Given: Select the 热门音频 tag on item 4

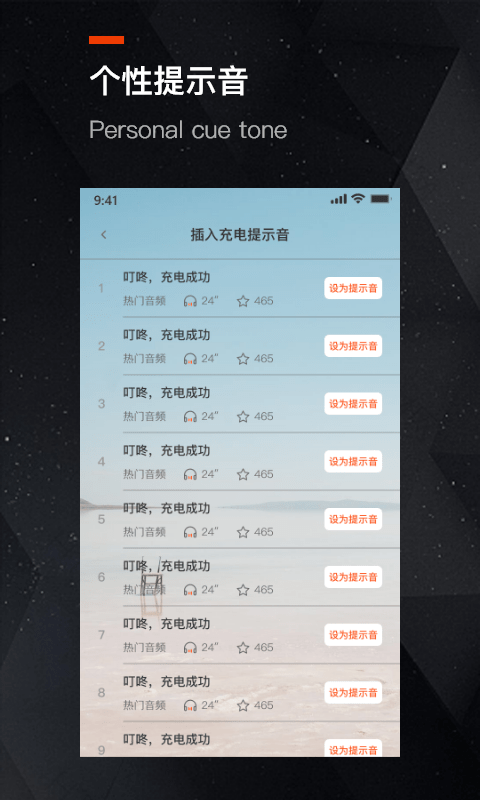Looking at the screenshot, I should click(144, 474).
